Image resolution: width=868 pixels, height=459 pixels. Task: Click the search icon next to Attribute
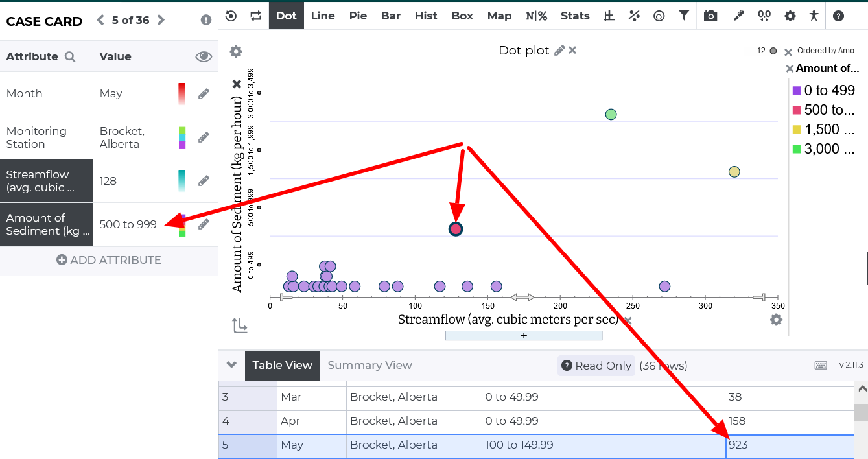(70, 56)
